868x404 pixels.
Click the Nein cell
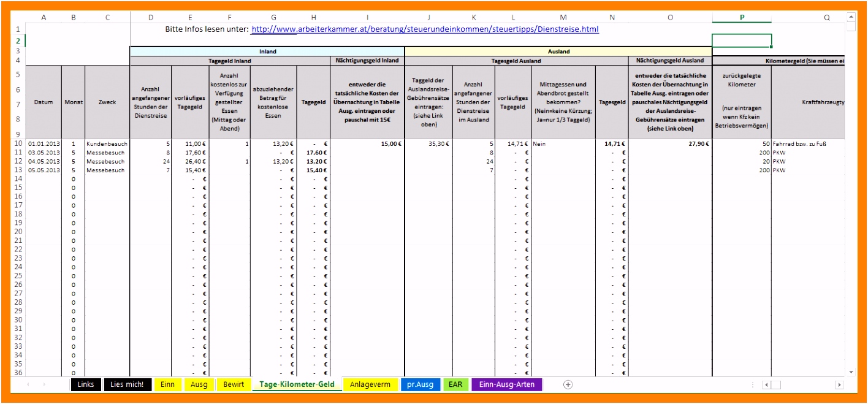[563, 144]
